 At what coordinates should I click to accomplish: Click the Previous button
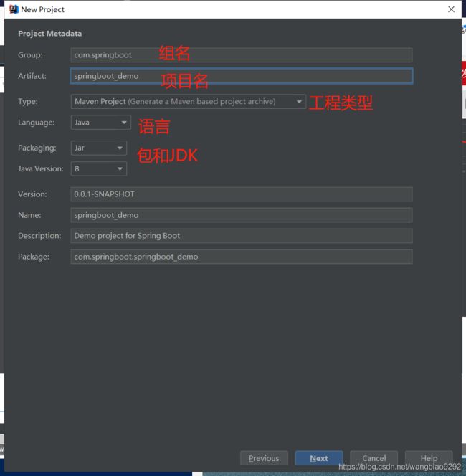coord(264,458)
